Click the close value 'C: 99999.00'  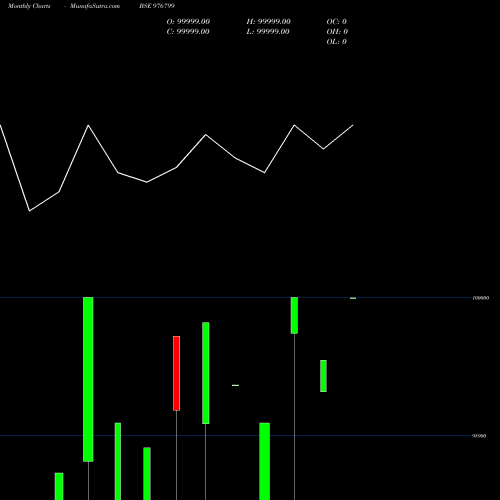(188, 32)
